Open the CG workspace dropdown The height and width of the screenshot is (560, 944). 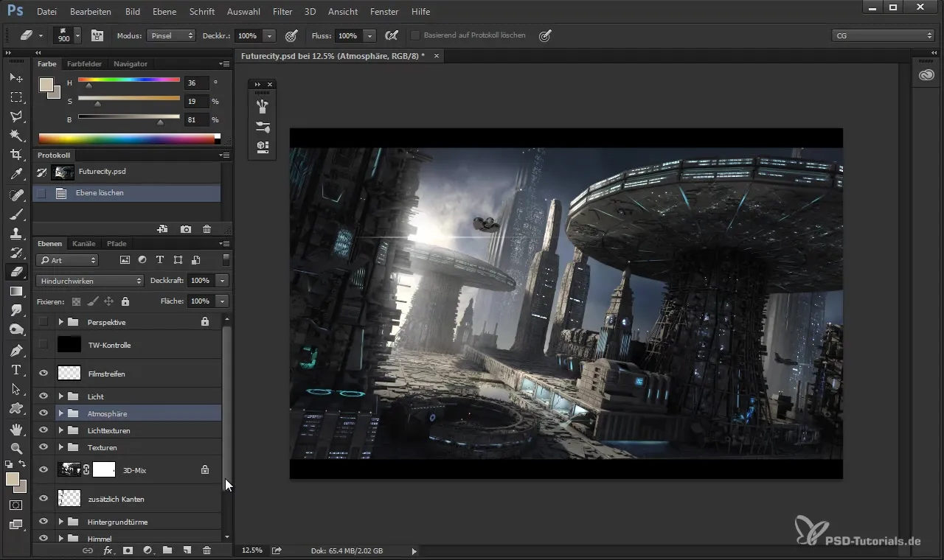tap(883, 35)
